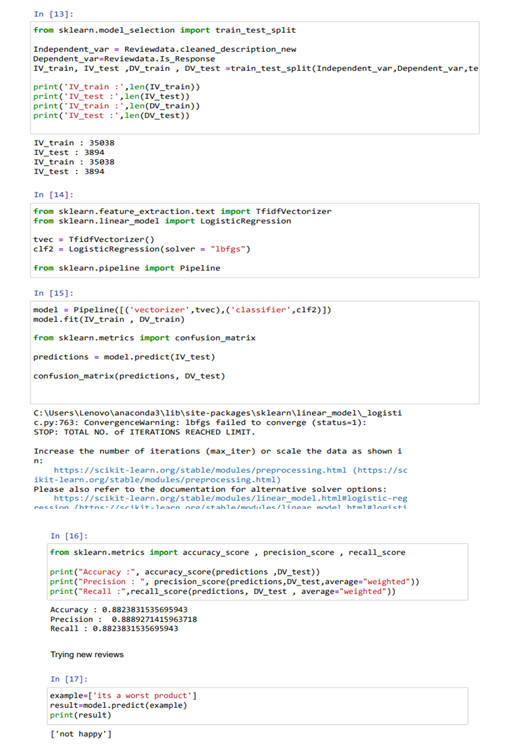The image size is (516, 748).
Task: Click the Independent_var assignment line
Action: click(165, 49)
